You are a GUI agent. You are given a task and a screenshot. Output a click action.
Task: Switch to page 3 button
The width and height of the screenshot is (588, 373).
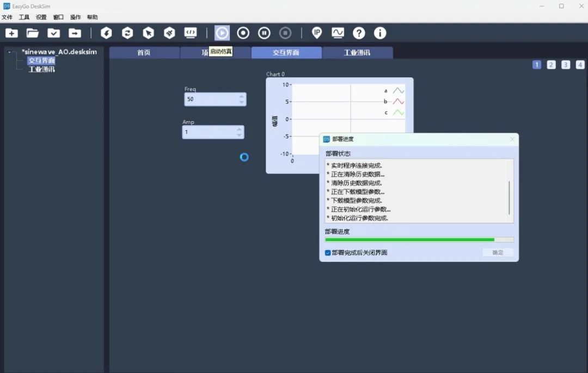(x=566, y=65)
